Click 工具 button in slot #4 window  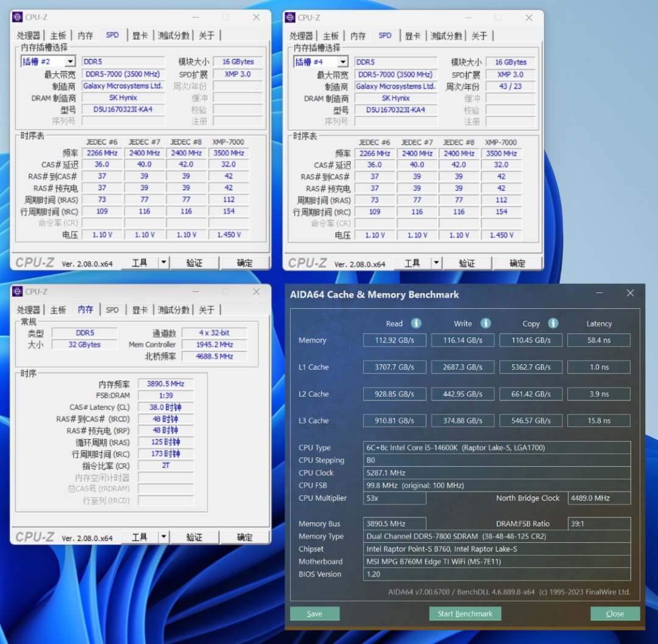coord(412,263)
